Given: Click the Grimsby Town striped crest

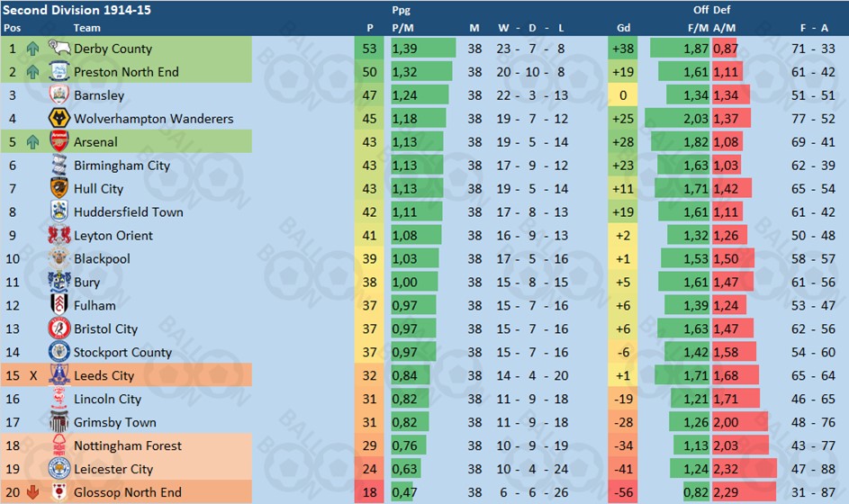Looking at the screenshot, I should tap(59, 422).
